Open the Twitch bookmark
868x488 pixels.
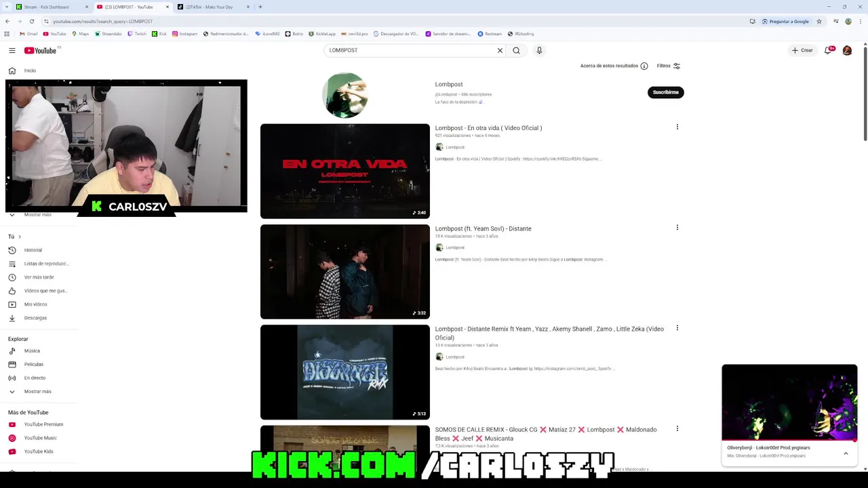[136, 33]
